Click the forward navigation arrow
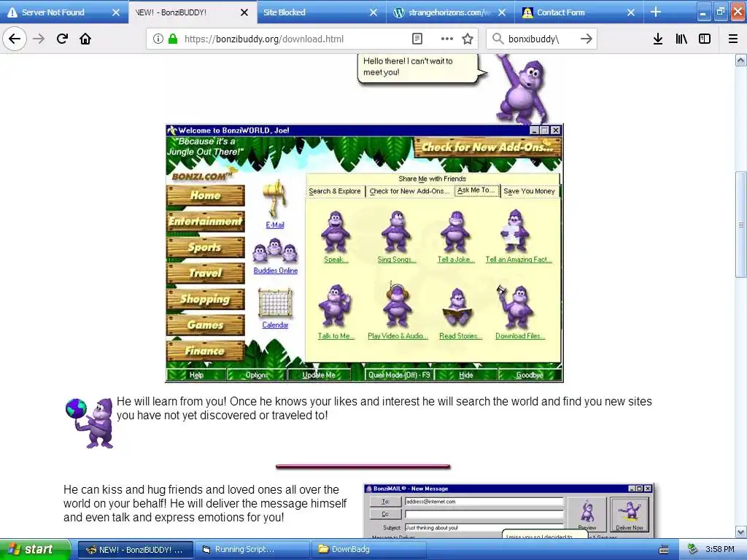This screenshot has width=747, height=560. tap(39, 39)
